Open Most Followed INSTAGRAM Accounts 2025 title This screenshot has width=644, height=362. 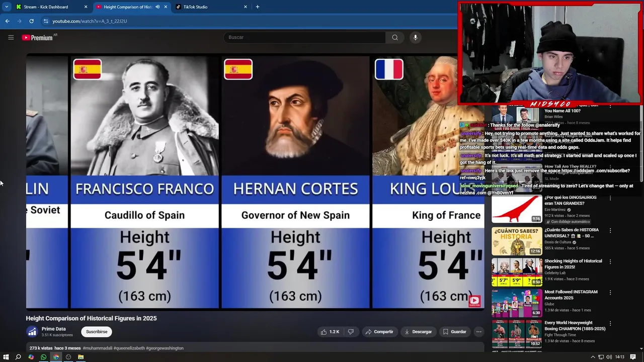[571, 295]
